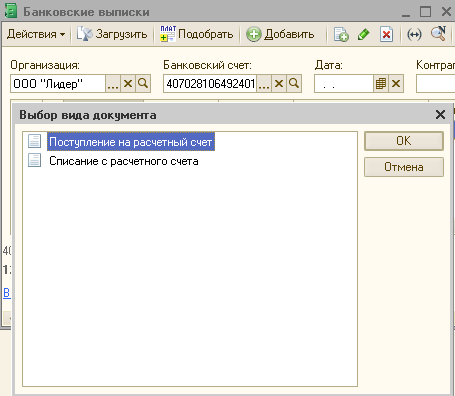
Task: Clear the Банковский счет field with X
Action: pos(279,83)
